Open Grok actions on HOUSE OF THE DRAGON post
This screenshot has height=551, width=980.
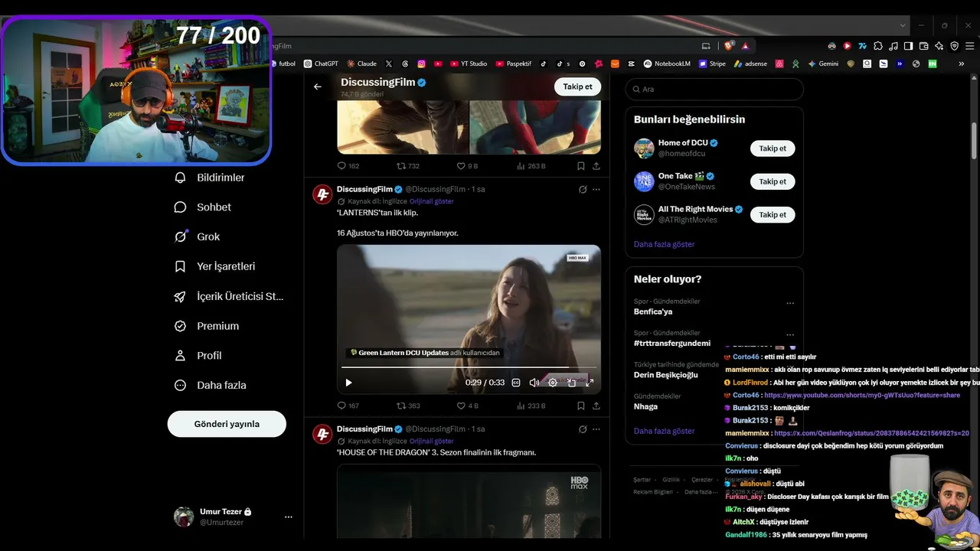pos(583,429)
